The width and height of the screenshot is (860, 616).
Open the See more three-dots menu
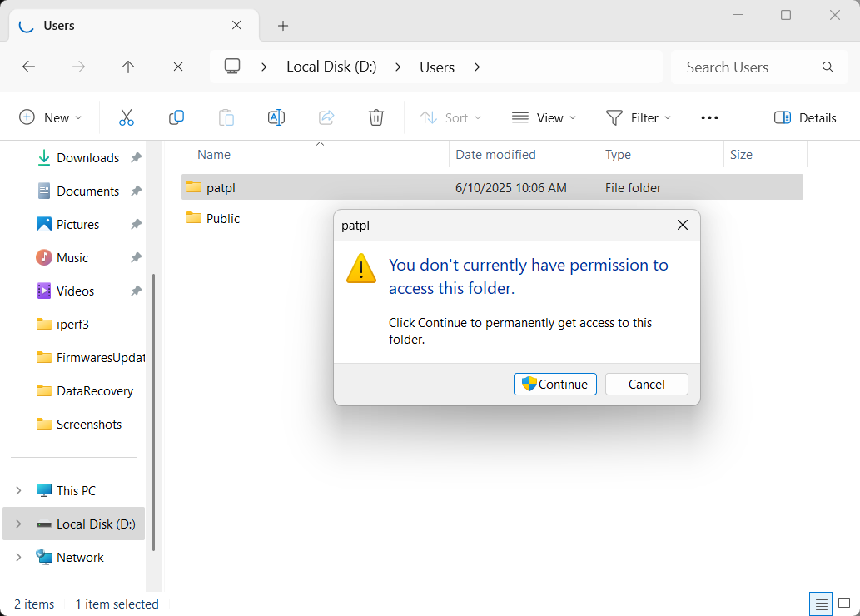[x=709, y=117]
